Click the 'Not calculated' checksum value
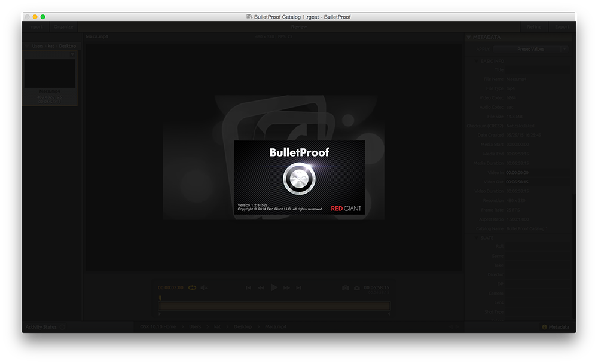This screenshot has height=364, width=598. pyautogui.click(x=520, y=126)
